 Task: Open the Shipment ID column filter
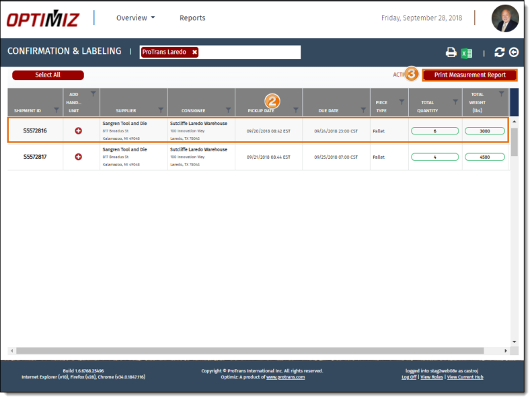[56, 110]
